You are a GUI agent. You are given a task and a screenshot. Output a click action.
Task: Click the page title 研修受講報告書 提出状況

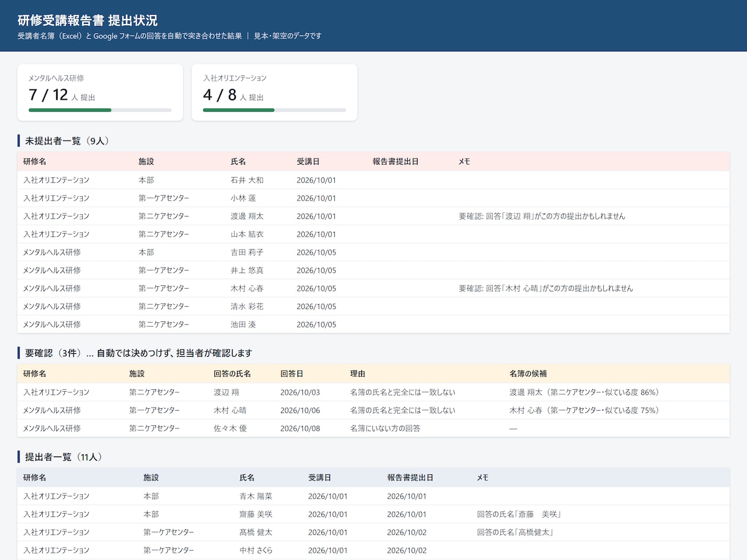tap(88, 20)
